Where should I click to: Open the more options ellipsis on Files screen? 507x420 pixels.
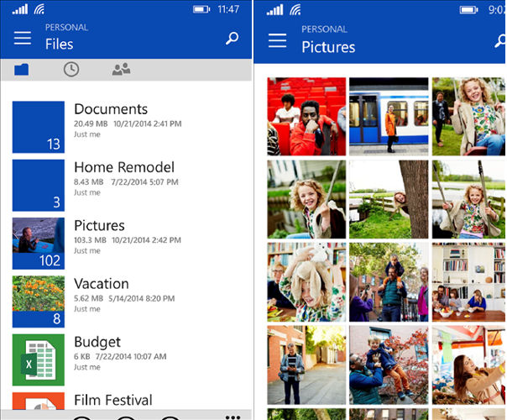click(233, 417)
